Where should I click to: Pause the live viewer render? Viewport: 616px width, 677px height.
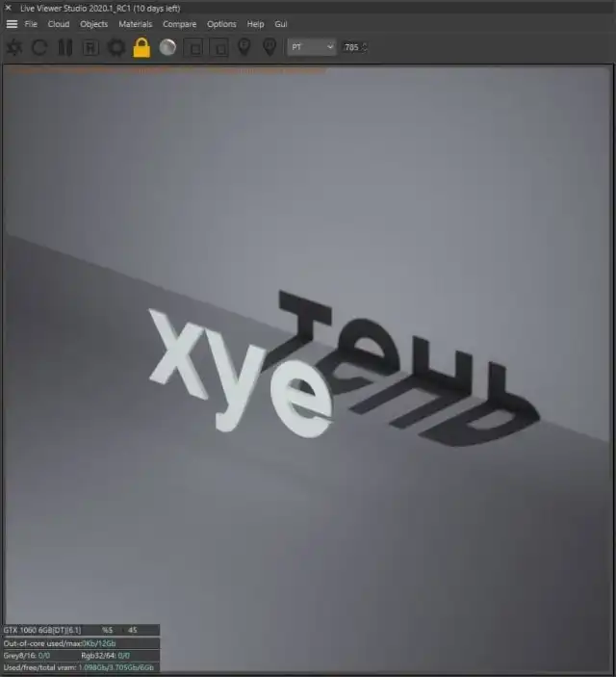pos(64,47)
